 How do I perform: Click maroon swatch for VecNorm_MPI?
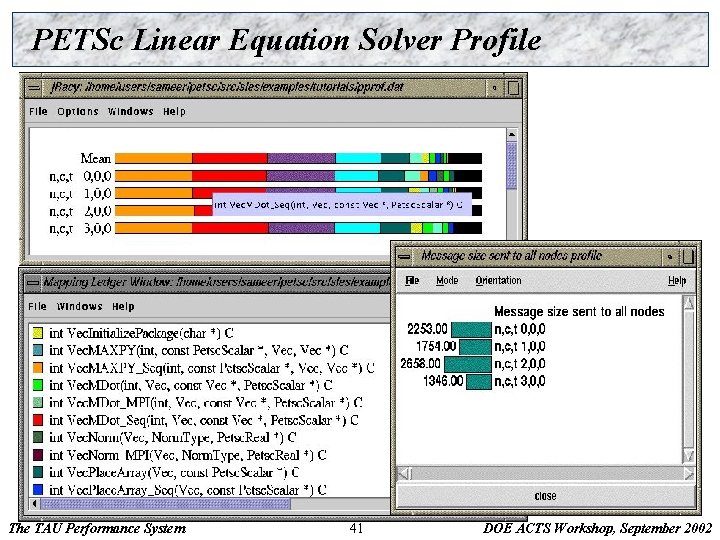(x=38, y=455)
